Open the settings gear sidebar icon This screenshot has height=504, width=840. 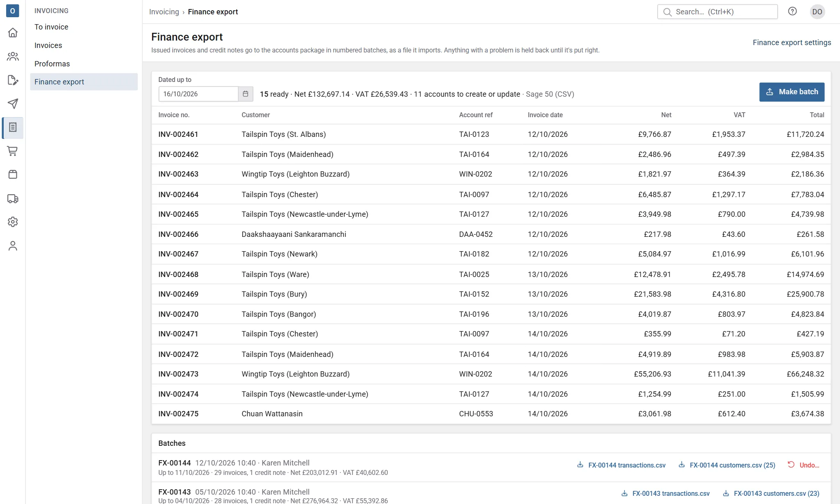coord(13,222)
